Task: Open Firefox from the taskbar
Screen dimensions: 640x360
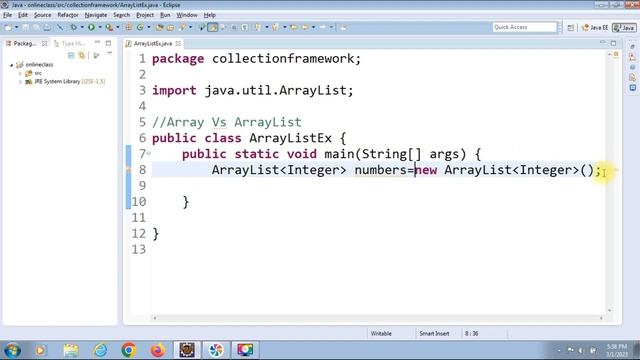Action: [x=158, y=350]
